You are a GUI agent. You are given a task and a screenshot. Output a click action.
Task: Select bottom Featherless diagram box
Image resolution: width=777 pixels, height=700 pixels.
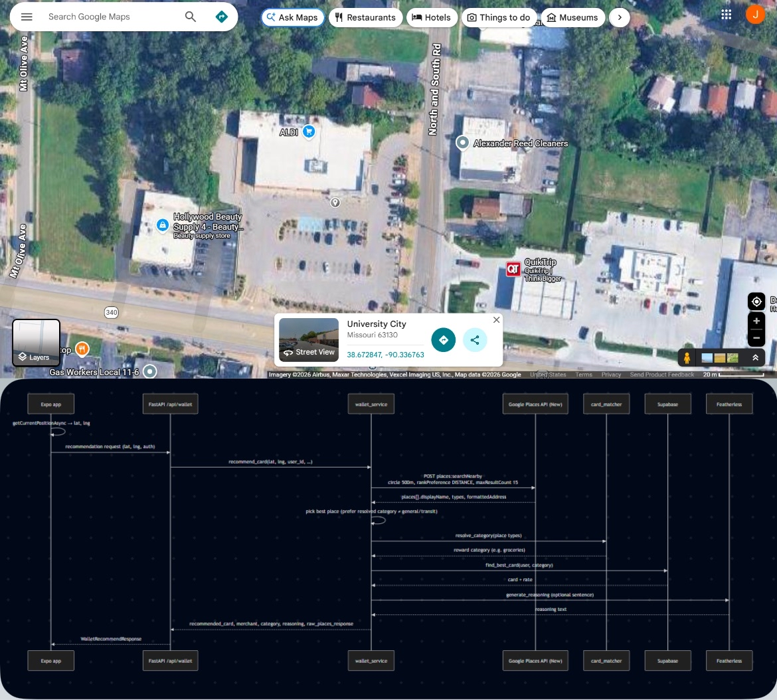tap(729, 660)
